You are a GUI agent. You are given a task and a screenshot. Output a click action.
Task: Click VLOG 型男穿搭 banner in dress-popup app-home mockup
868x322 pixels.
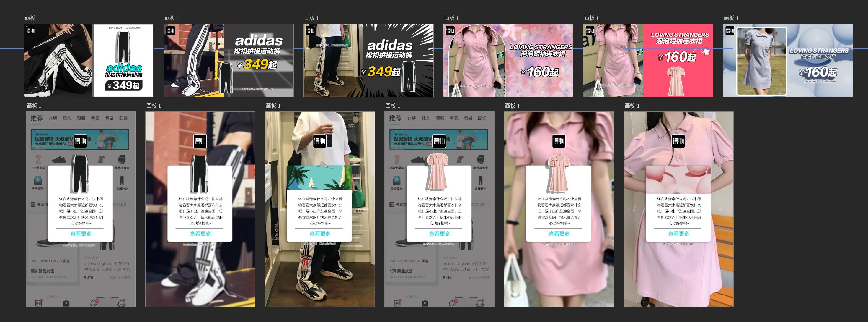[439, 139]
